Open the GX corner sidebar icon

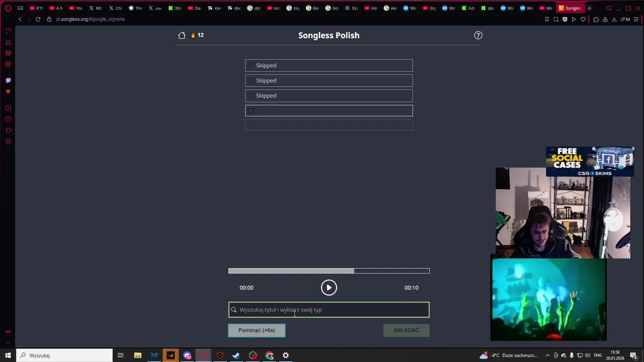click(x=8, y=332)
